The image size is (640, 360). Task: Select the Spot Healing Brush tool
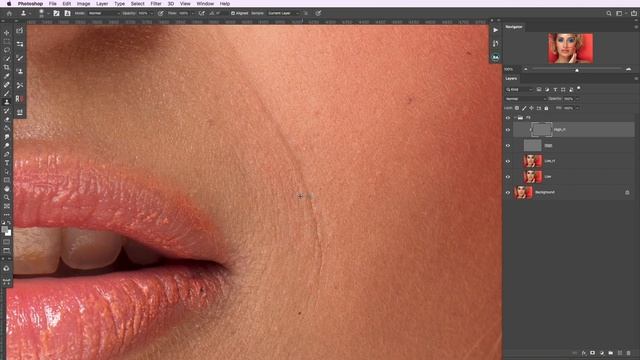pyautogui.click(x=7, y=84)
